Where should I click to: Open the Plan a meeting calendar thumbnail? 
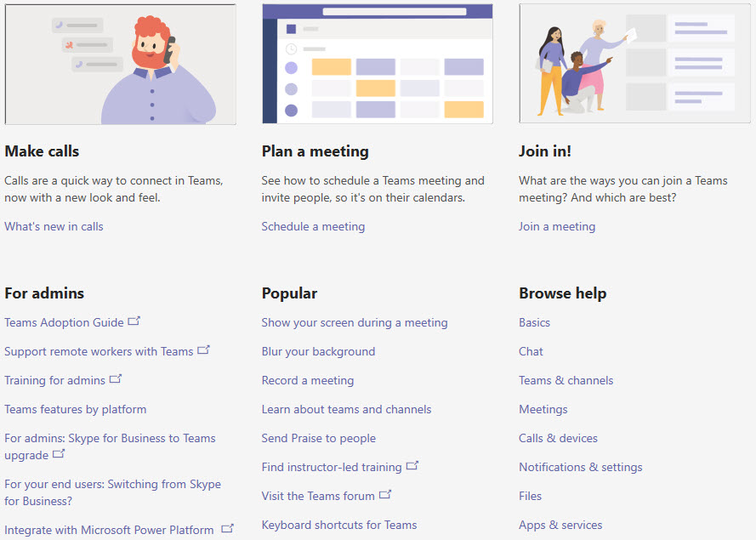378,64
